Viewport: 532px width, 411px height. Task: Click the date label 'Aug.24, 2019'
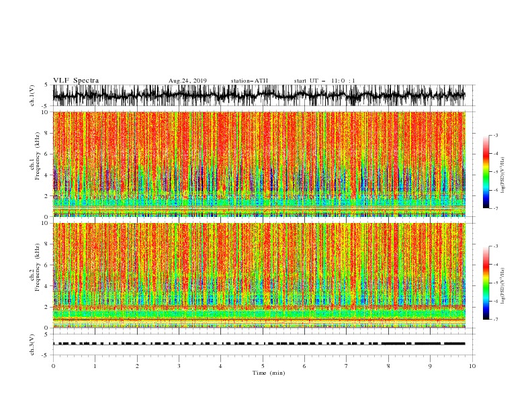click(187, 81)
